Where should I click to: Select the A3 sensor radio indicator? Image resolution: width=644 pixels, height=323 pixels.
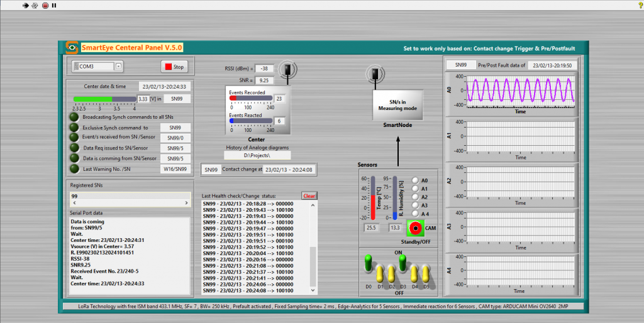415,205
